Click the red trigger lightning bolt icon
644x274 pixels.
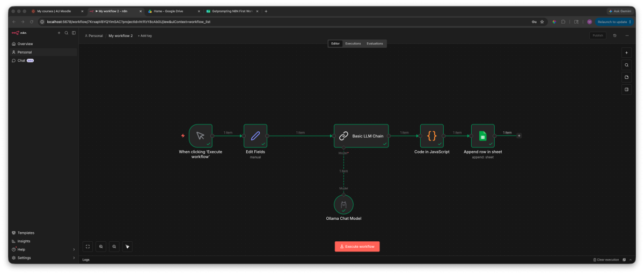pos(183,136)
